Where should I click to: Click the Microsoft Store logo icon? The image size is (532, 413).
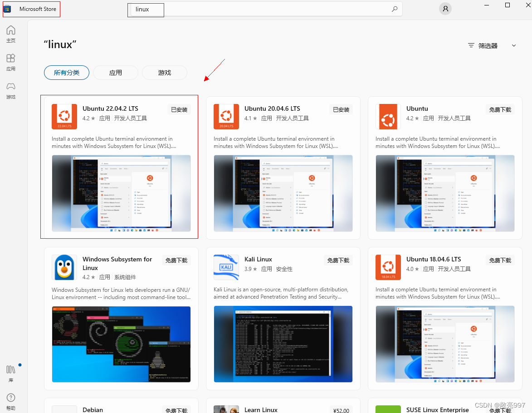pos(7,9)
